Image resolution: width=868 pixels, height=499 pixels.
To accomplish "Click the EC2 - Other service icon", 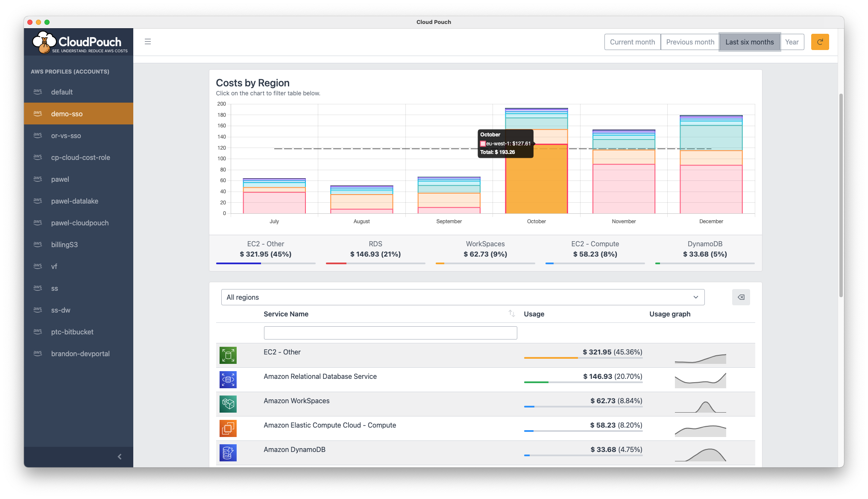I will [228, 355].
